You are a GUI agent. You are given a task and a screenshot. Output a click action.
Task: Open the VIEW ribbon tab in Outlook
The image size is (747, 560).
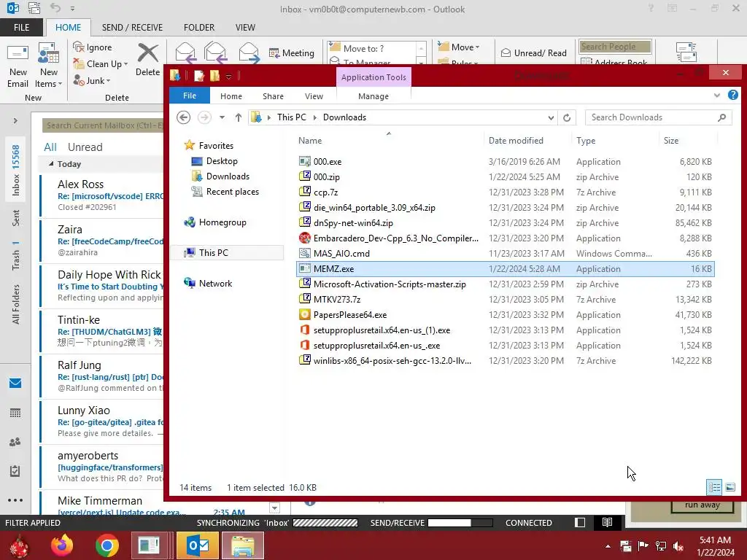[x=245, y=28]
